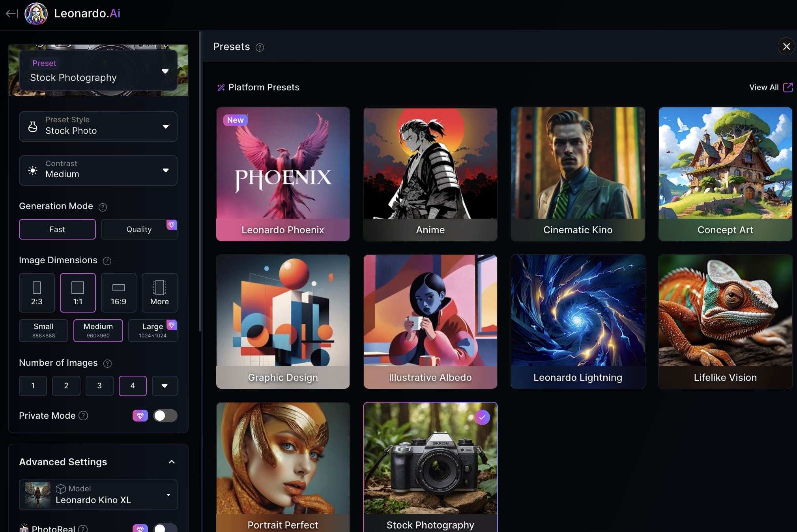The width and height of the screenshot is (797, 532).
Task: Select the Lifelike Vision preset thumbnail
Action: coord(725,321)
